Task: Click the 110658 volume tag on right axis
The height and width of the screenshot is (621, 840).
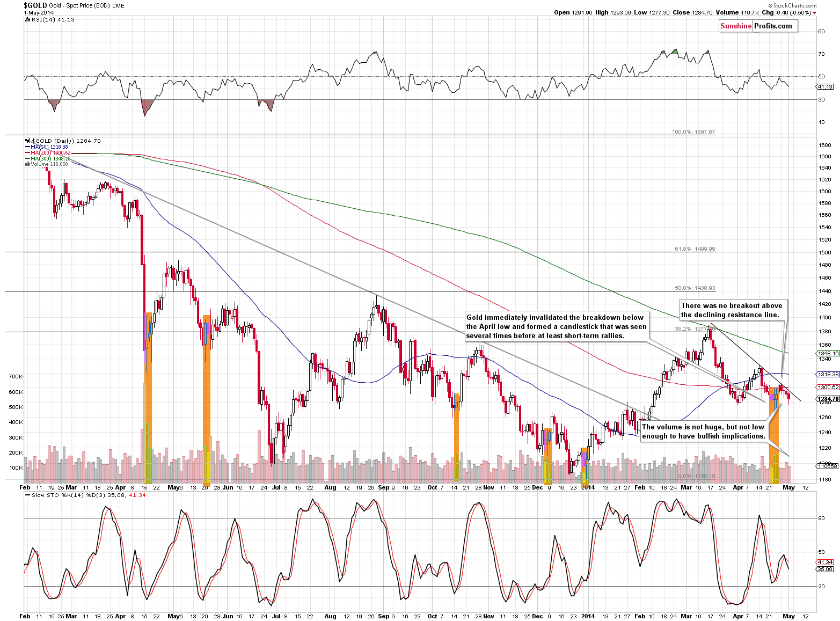Action: point(827,466)
